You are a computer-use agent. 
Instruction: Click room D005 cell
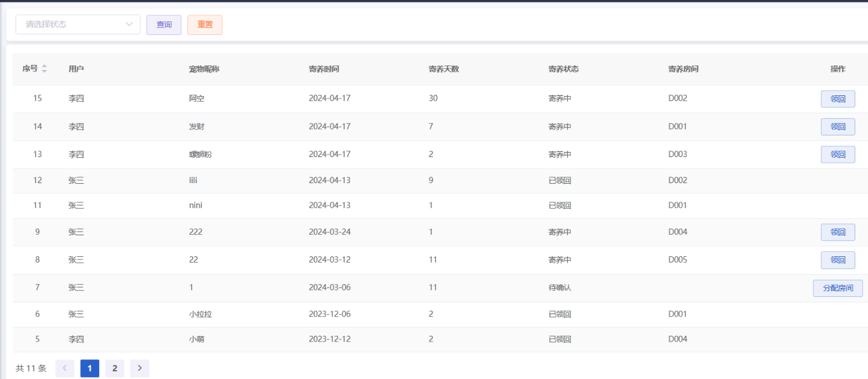pyautogui.click(x=678, y=259)
